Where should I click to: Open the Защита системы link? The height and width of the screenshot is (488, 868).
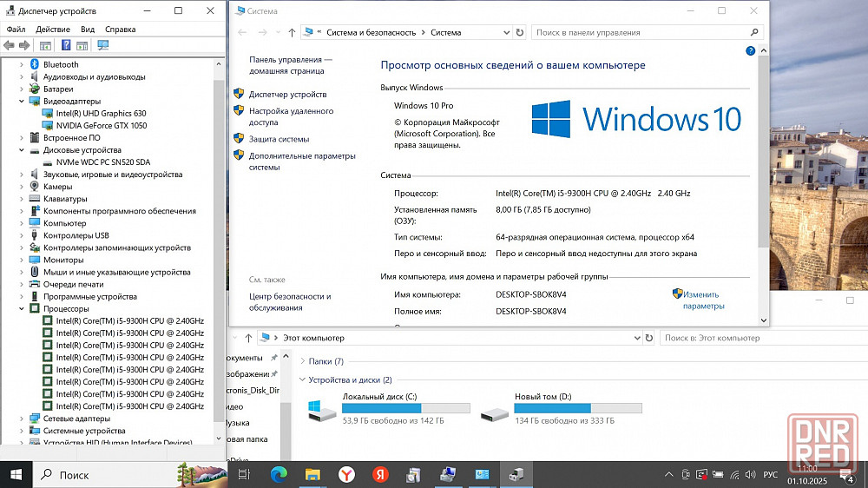click(279, 139)
